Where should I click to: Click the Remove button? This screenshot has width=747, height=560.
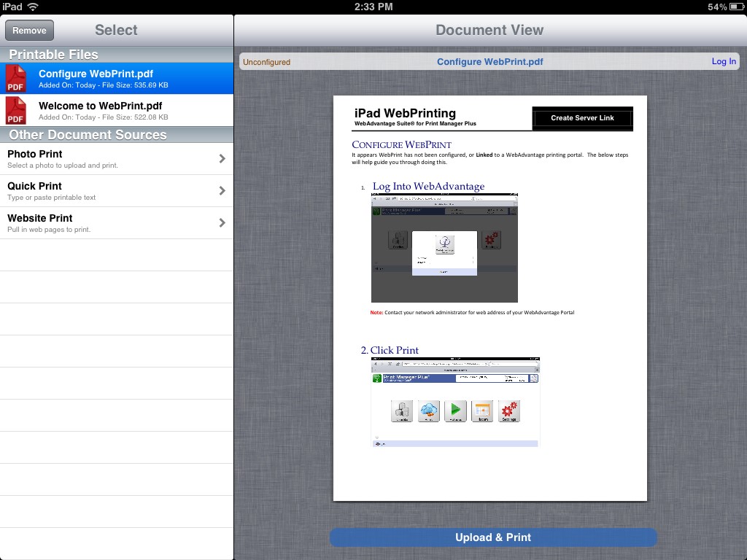tap(29, 31)
